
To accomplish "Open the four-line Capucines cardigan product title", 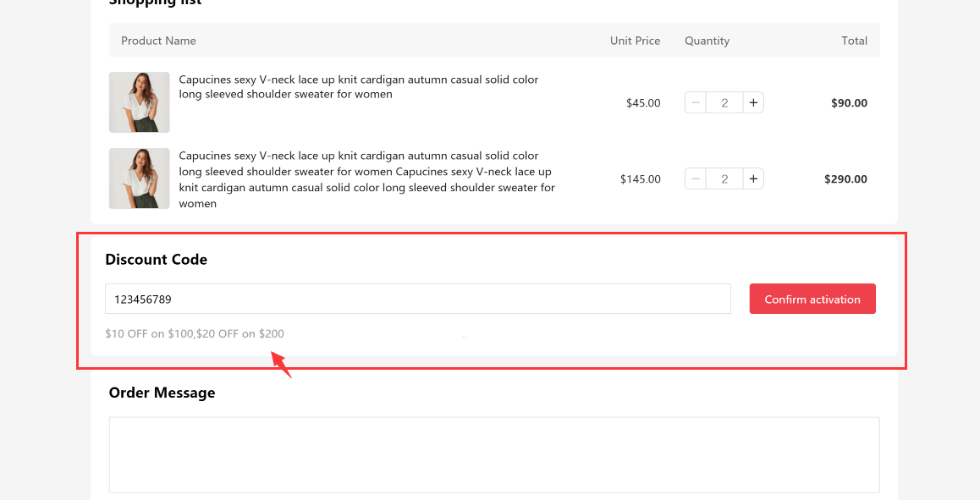I will click(x=366, y=179).
